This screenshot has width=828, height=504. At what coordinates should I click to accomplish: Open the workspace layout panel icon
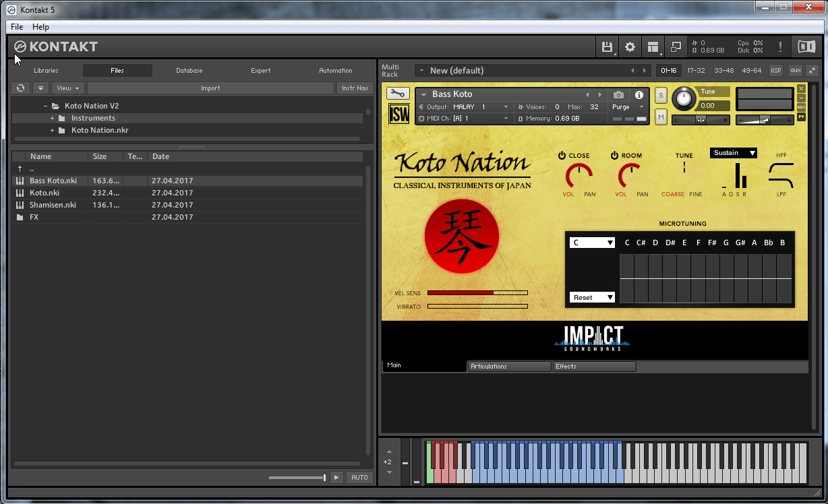pyautogui.click(x=653, y=47)
